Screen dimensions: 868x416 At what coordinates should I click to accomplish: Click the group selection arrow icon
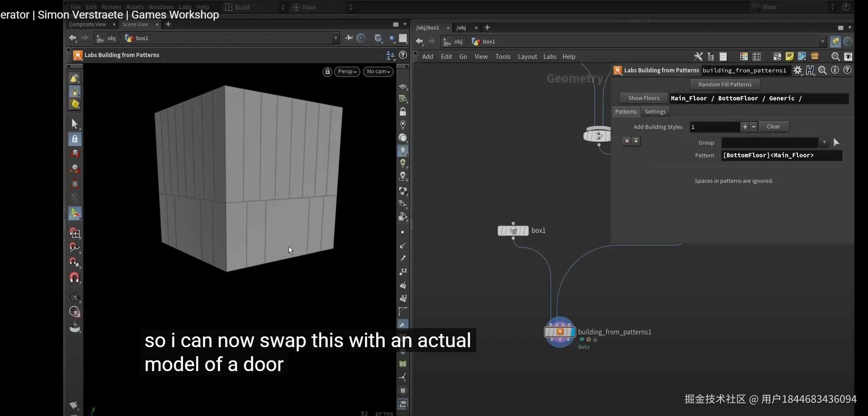836,143
